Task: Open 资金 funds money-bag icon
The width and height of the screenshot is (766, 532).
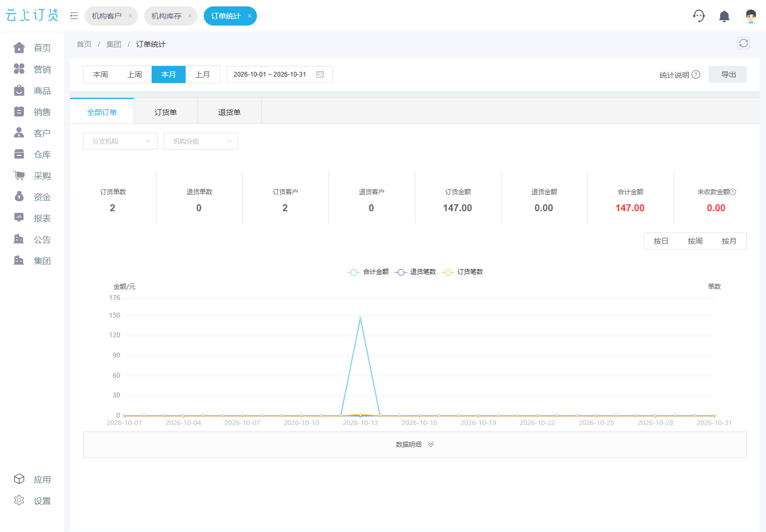Action: pos(19,197)
